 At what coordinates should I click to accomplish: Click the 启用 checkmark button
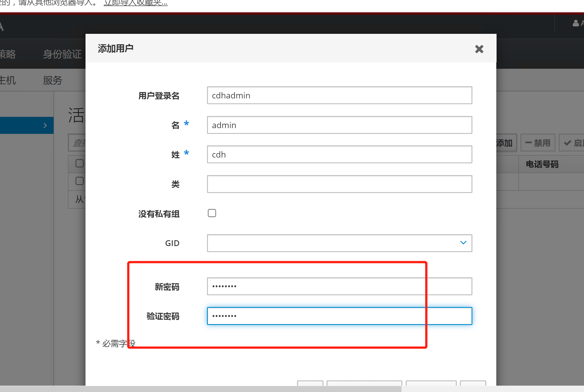pyautogui.click(x=572, y=143)
